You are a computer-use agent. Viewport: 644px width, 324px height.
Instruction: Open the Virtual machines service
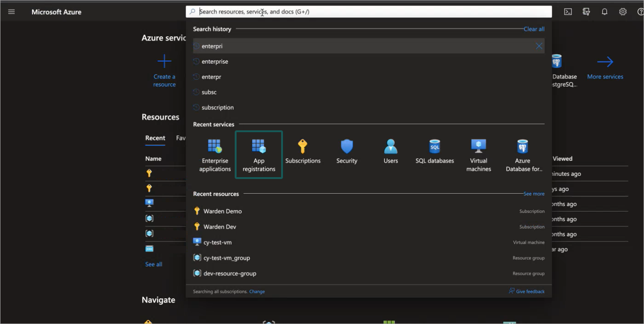[x=478, y=151]
